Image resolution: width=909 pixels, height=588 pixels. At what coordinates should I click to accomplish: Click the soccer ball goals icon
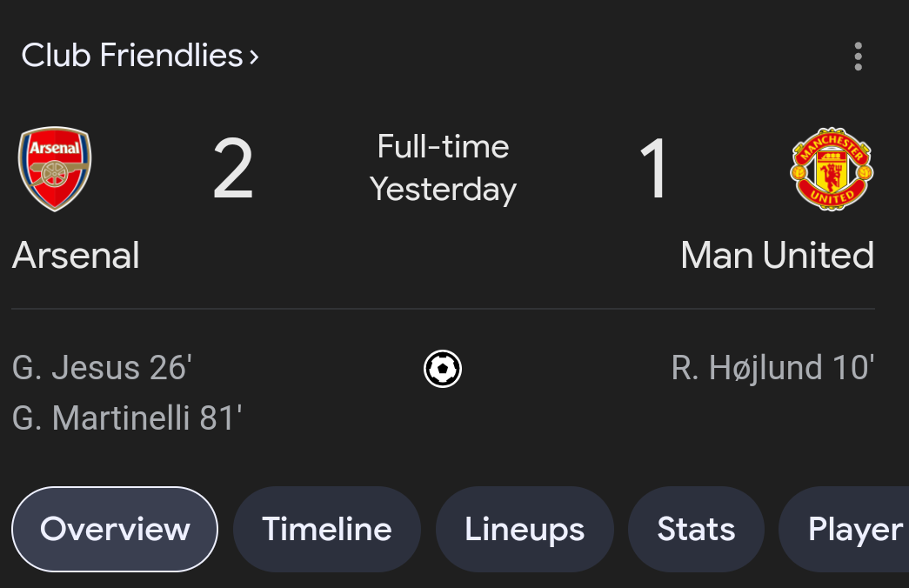443,368
